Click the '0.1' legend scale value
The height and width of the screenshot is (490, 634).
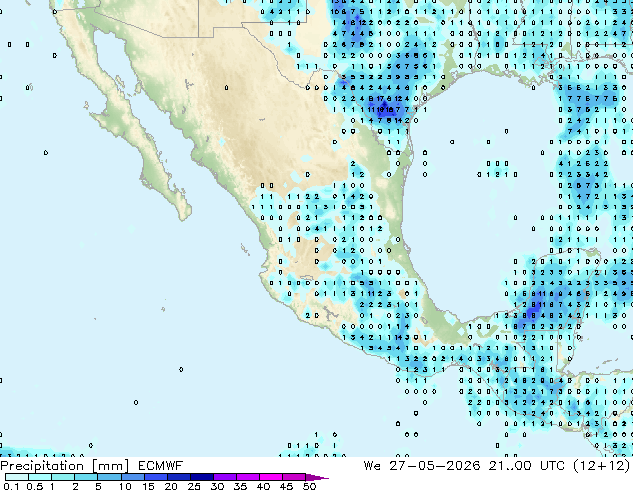(x=11, y=486)
